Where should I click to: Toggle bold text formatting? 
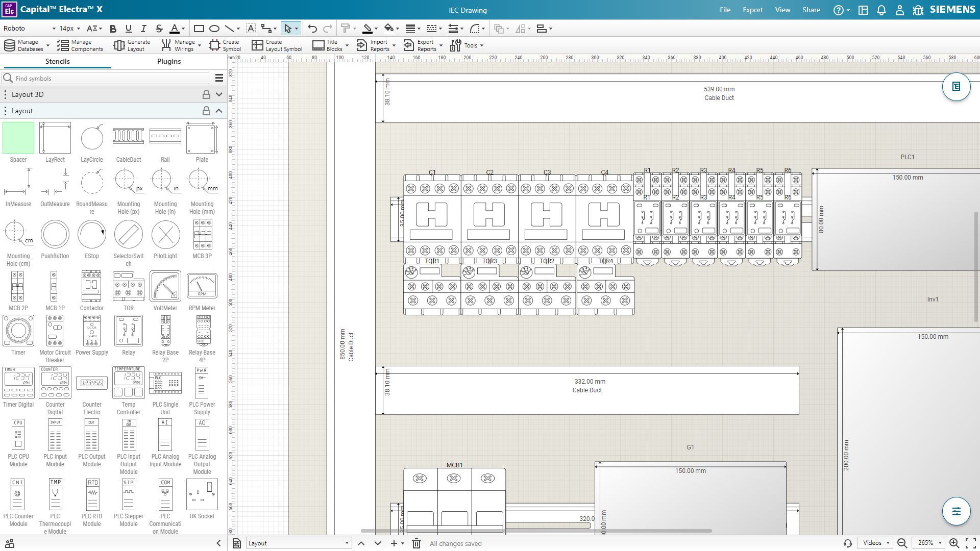point(113,29)
